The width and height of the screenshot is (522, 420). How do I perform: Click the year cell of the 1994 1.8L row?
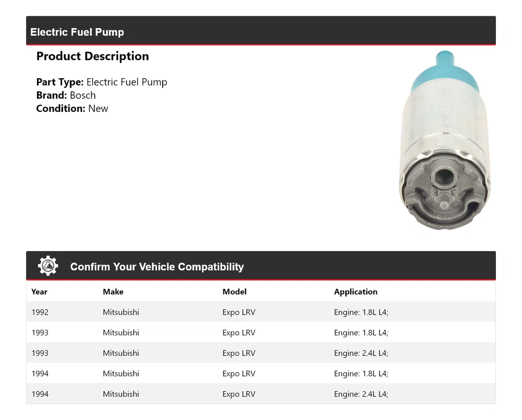[x=40, y=374]
